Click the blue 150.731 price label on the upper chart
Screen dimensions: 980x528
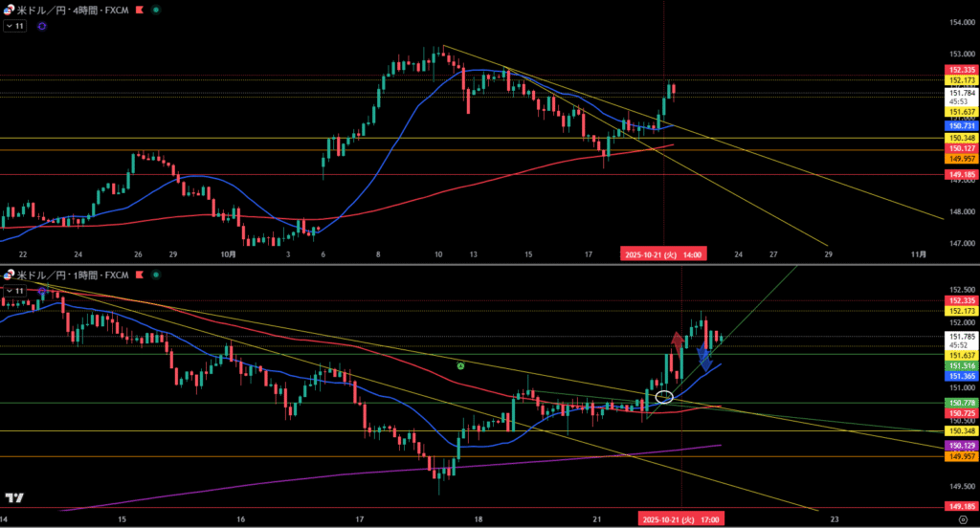pyautogui.click(x=961, y=125)
